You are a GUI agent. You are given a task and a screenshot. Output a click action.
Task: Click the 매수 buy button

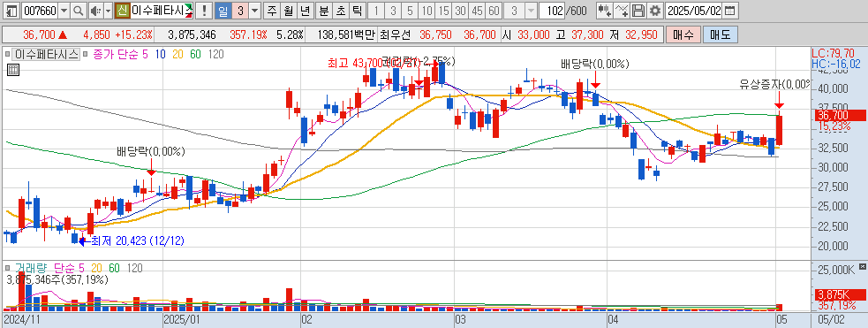coord(683,34)
